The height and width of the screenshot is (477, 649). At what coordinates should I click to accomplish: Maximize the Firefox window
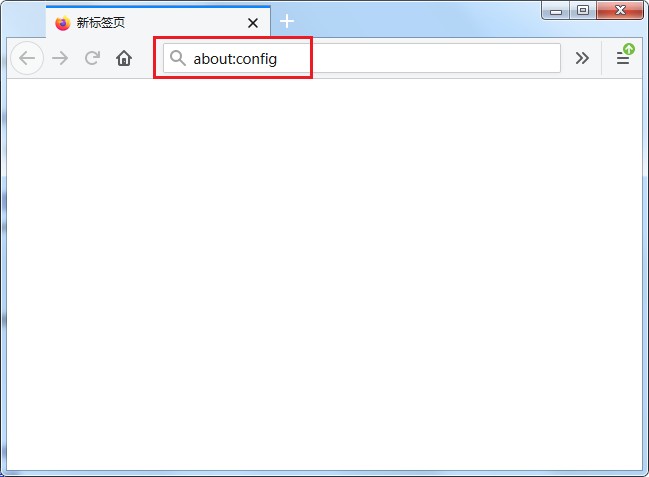[x=583, y=9]
